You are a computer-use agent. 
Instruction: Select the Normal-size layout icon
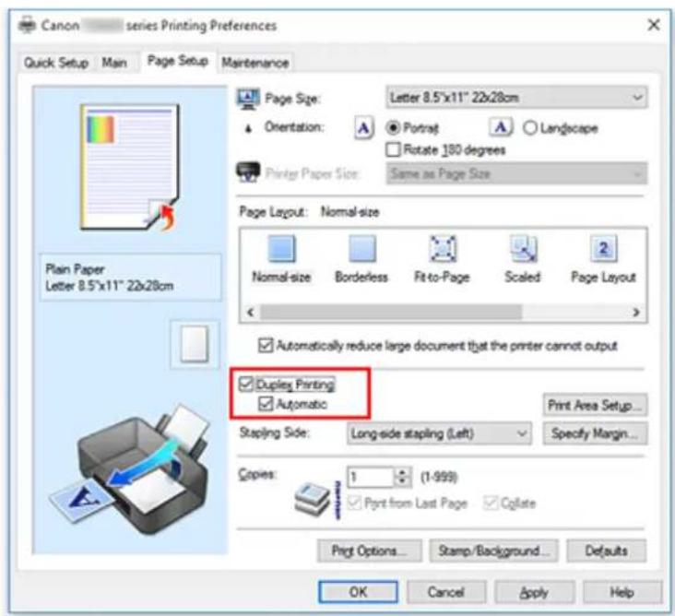[282, 249]
